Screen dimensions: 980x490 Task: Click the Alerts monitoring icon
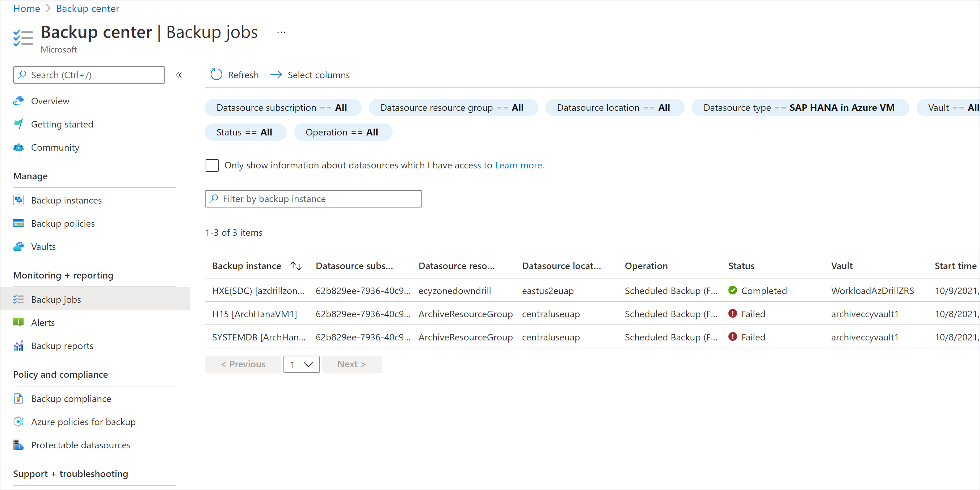(19, 322)
